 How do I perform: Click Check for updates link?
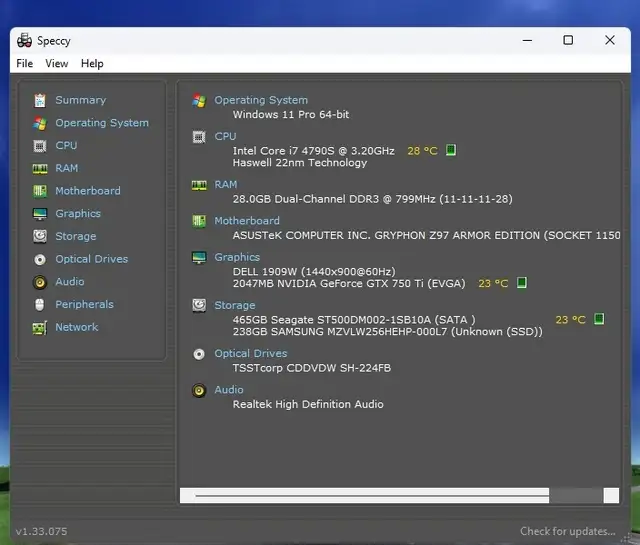coord(568,532)
